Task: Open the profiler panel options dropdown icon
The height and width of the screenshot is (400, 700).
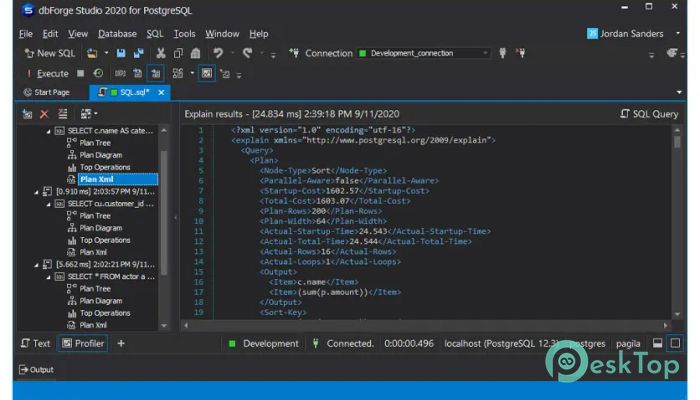Action: (88, 114)
